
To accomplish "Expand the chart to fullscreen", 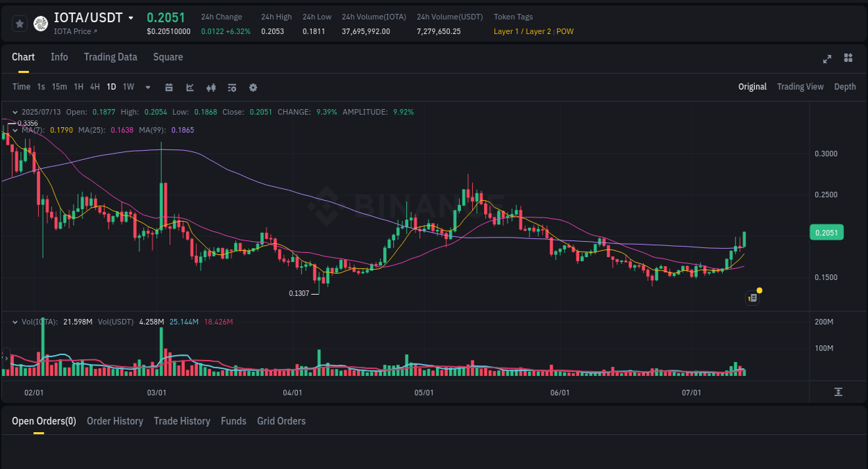I will click(x=826, y=59).
